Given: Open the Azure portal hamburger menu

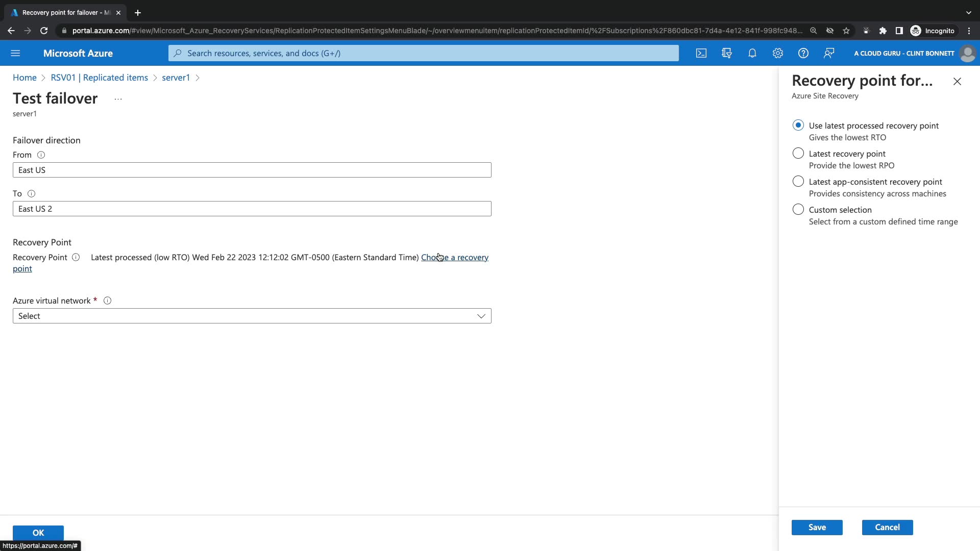Looking at the screenshot, I should [15, 53].
